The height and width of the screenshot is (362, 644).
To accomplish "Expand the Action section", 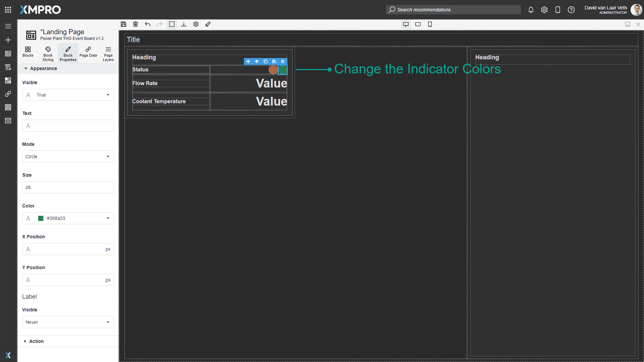I will 36,341.
